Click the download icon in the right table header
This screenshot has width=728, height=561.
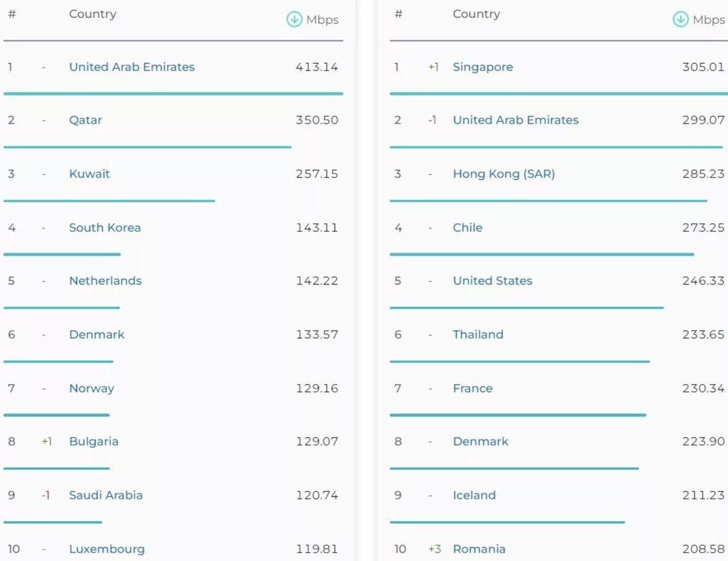(x=680, y=19)
